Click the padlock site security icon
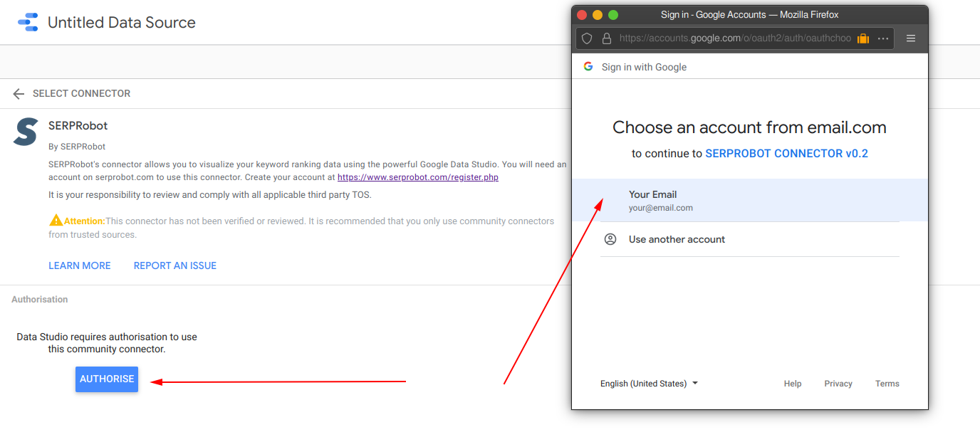Screen dimensions: 980x442 607,38
